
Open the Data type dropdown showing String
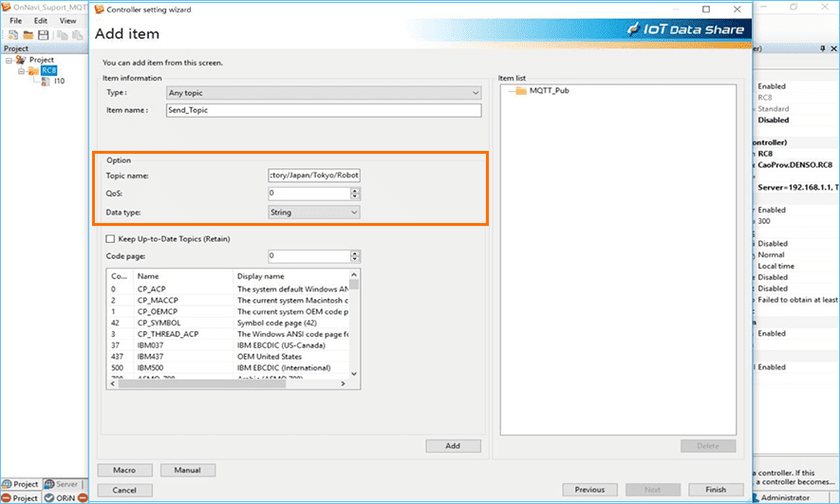[314, 212]
